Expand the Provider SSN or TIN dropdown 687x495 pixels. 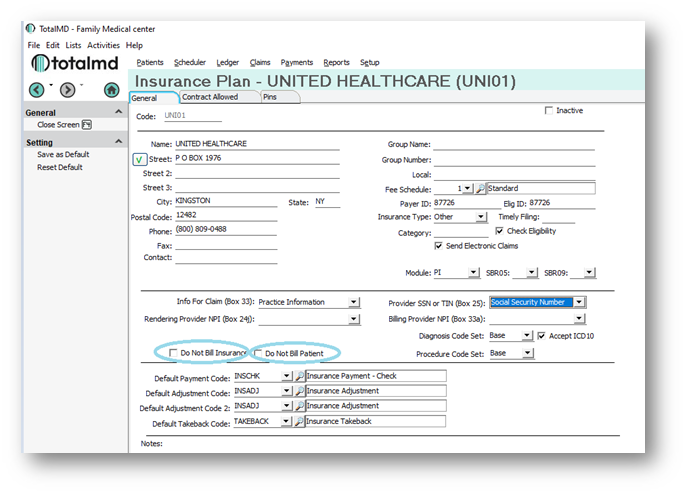tap(580, 302)
